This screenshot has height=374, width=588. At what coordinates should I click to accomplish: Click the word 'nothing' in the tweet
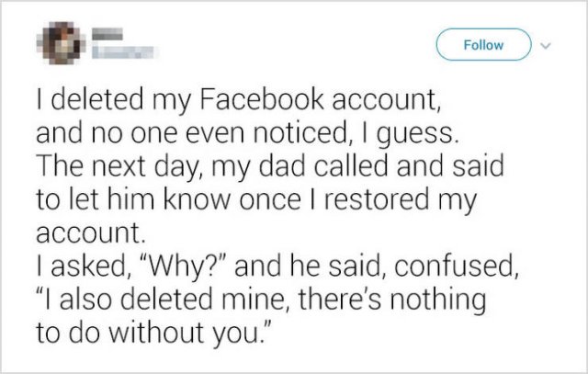(438, 300)
